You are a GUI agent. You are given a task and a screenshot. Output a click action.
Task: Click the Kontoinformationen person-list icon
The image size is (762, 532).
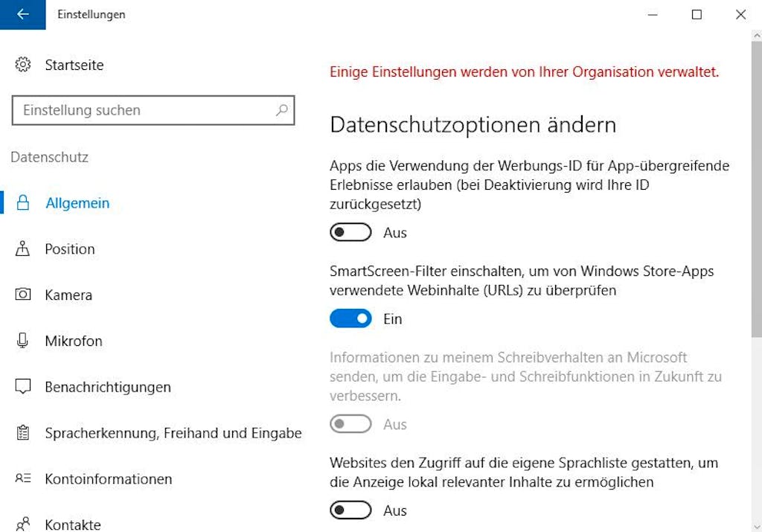coord(23,478)
